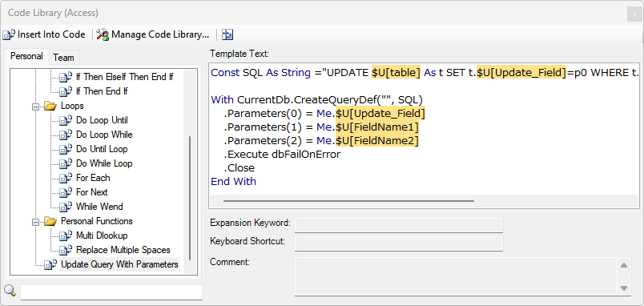The height and width of the screenshot is (306, 644).
Task: Click the With CurrentDb.CreateQueryDef line
Action: 316,100
